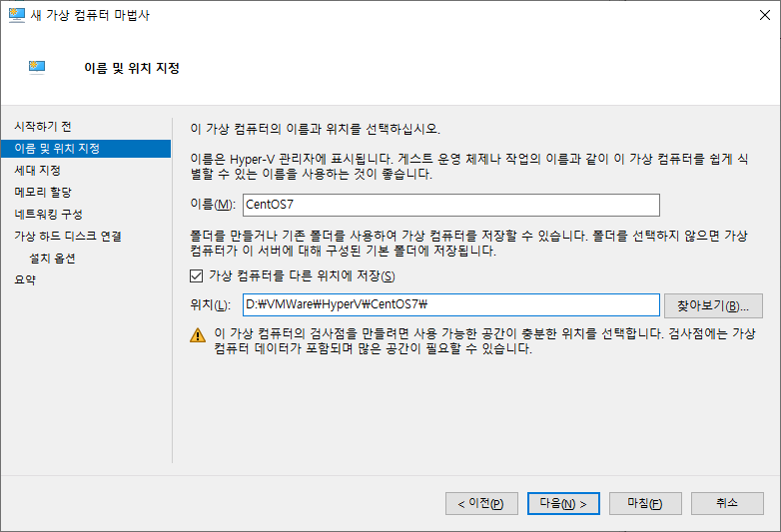Click the 이름(M): label
Viewport: 781px width, 532px height.
click(213, 205)
